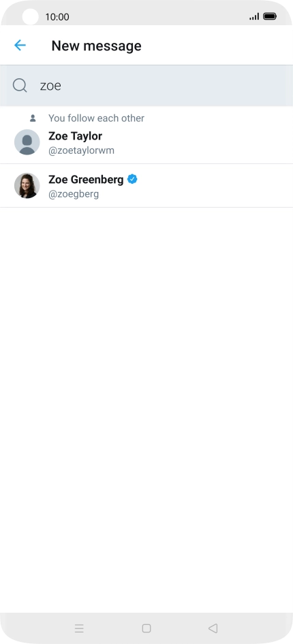Tap the New message title
Viewport: 293px width, 644px height.
(96, 46)
